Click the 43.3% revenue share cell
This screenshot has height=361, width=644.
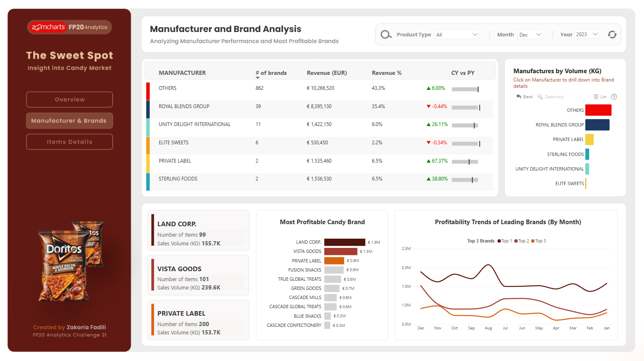click(378, 88)
